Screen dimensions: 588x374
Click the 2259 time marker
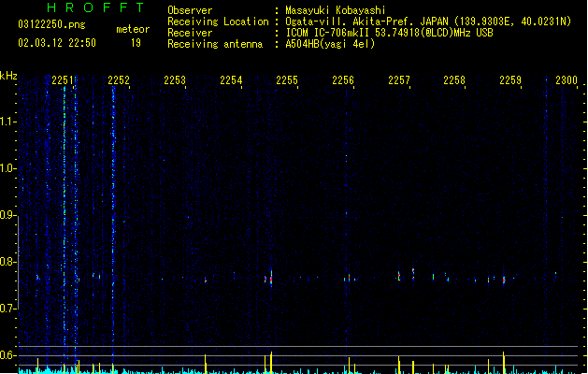coord(510,80)
